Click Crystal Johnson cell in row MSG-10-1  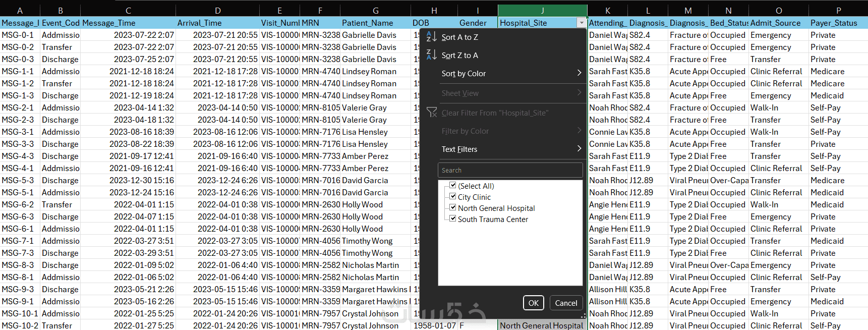(375, 313)
